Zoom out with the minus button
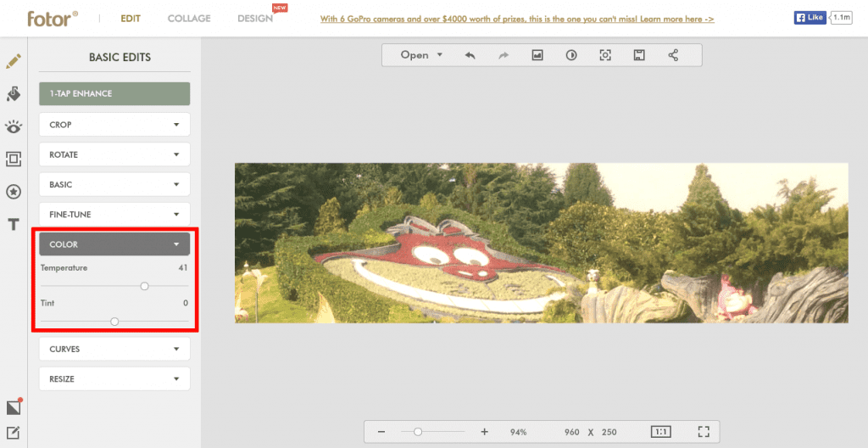868x448 pixels. (381, 432)
